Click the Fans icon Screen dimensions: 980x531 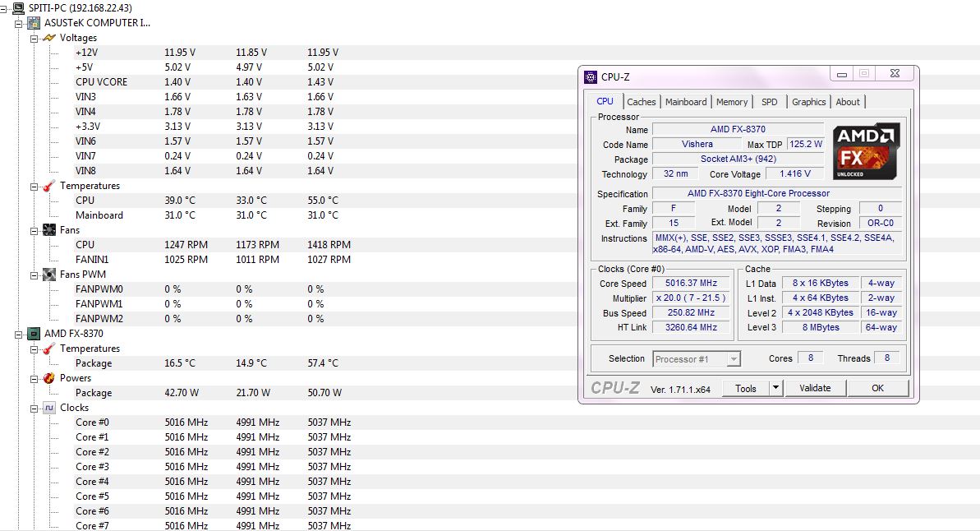pos(49,230)
